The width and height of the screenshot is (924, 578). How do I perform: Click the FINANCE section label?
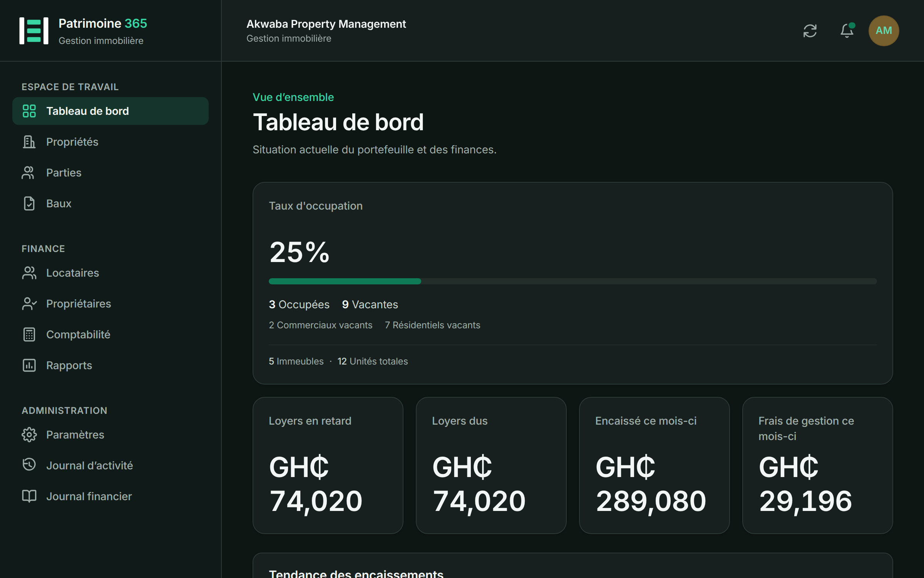click(x=43, y=249)
